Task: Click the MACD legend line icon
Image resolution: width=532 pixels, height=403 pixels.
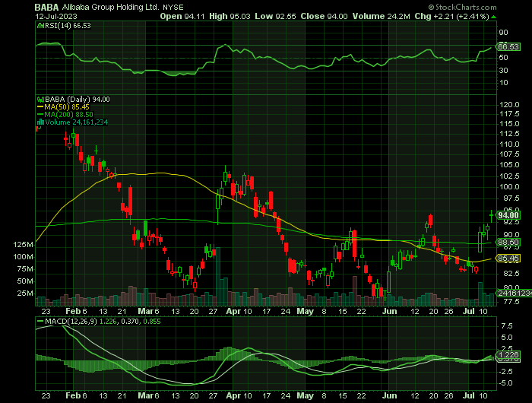Action: point(40,321)
